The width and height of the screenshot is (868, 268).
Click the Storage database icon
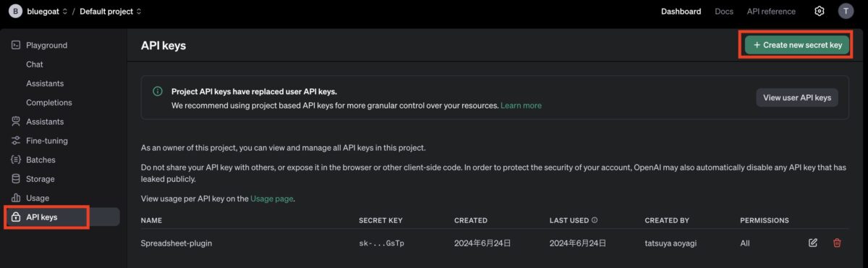[16, 179]
